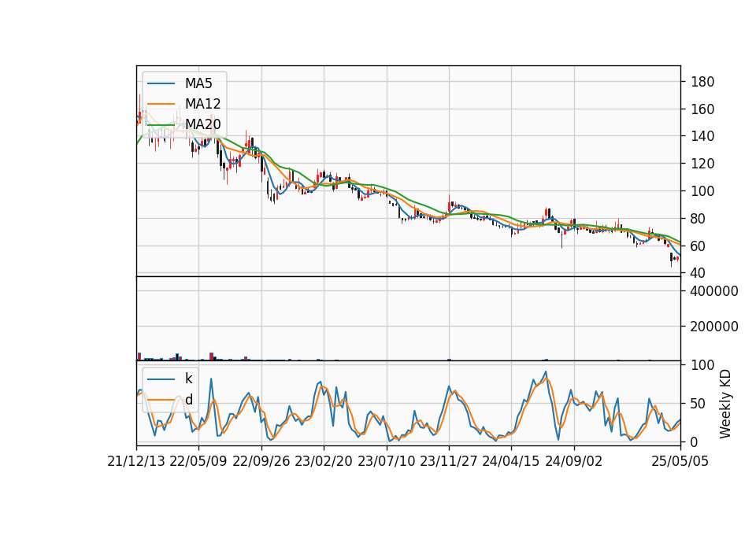Image resolution: width=756 pixels, height=543 pixels.
Task: Click the orange d legend line sample
Action: [x=161, y=400]
